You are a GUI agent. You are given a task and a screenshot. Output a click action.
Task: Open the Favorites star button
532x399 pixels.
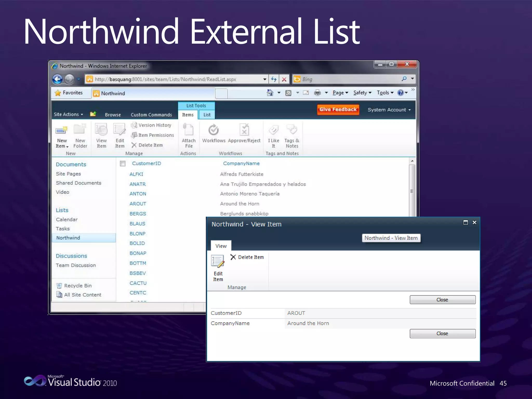pyautogui.click(x=69, y=93)
